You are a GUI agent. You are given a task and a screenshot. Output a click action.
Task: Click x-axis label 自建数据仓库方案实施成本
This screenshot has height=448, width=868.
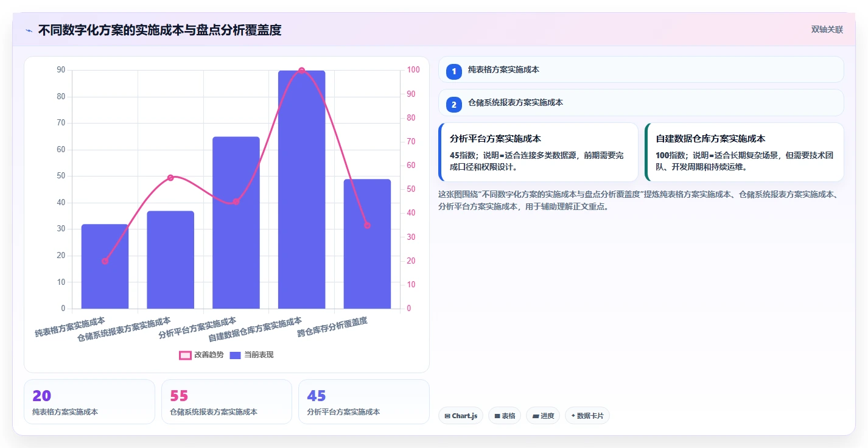coord(255,330)
